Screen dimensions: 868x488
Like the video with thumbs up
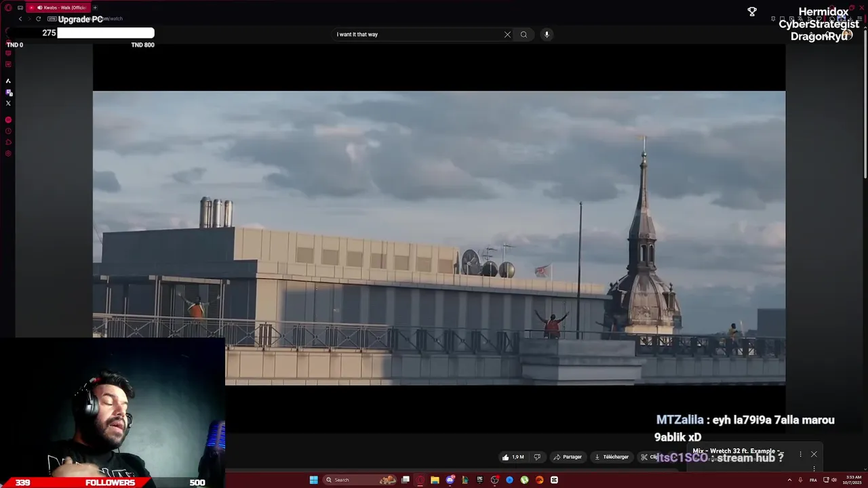pos(513,457)
